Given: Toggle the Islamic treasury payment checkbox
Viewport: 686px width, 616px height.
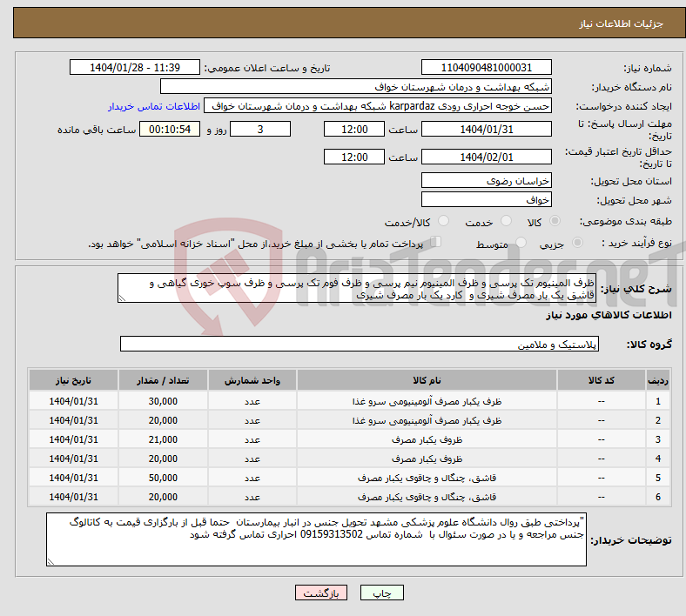Looking at the screenshot, I should click(x=436, y=242).
